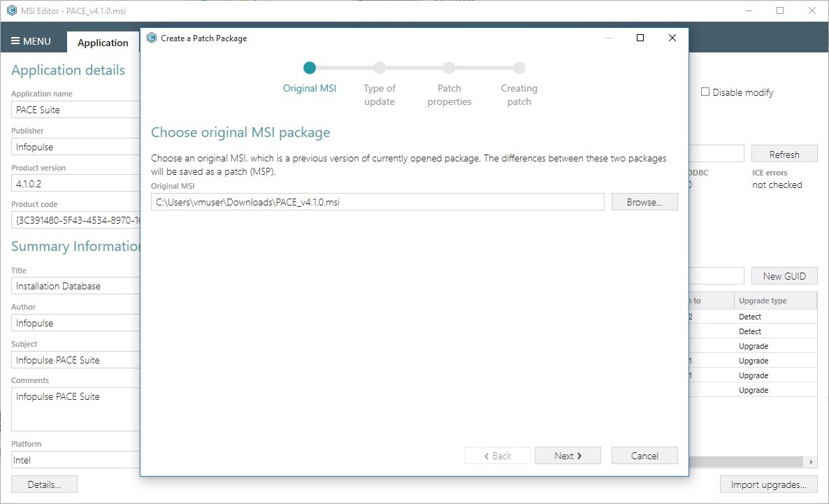Close the Create a Patch Package dialog
Screen dimensions: 829x504
[672, 38]
